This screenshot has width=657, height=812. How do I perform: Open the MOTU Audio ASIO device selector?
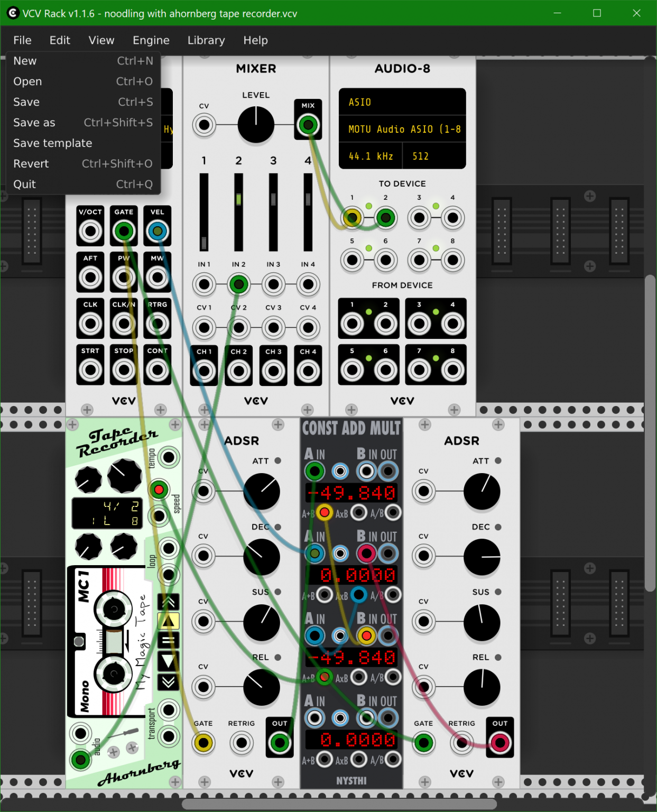pos(402,129)
